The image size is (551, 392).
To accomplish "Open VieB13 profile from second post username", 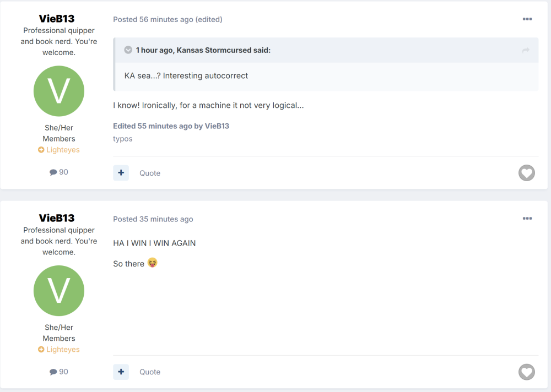I will pyautogui.click(x=57, y=218).
